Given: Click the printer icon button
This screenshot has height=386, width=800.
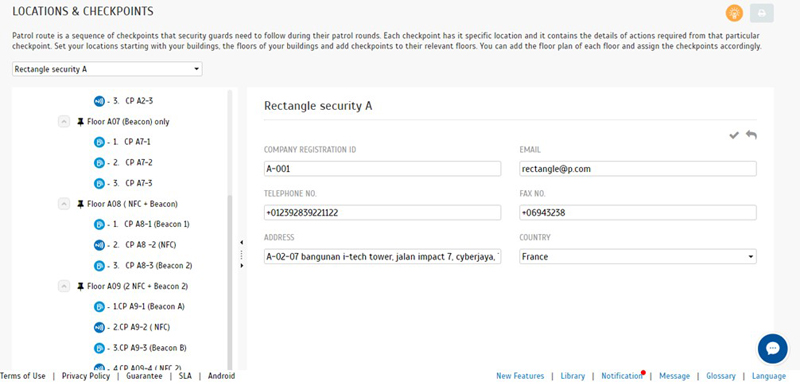Looking at the screenshot, I should (762, 13).
